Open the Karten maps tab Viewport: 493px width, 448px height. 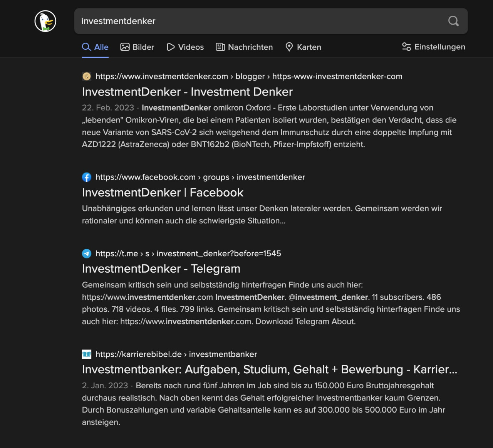[303, 47]
